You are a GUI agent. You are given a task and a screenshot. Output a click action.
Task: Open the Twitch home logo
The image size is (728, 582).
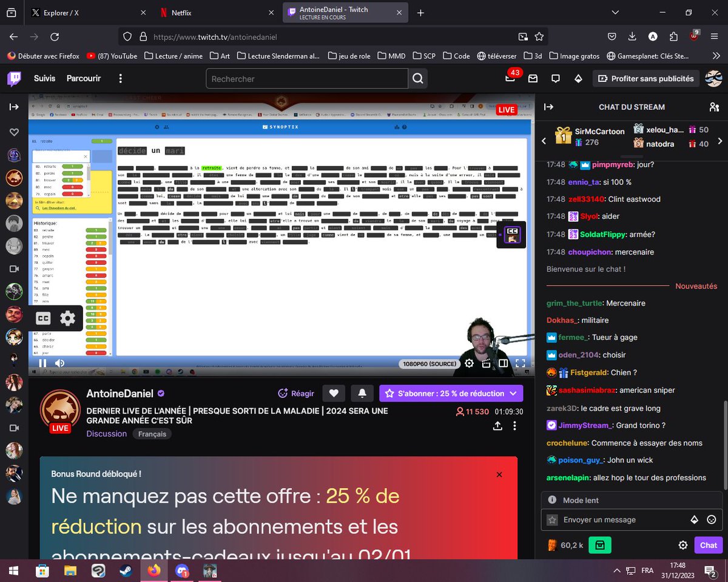coord(15,78)
